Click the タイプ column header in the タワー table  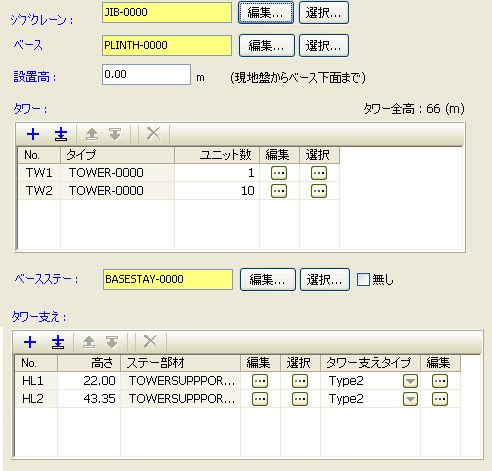(x=117, y=155)
